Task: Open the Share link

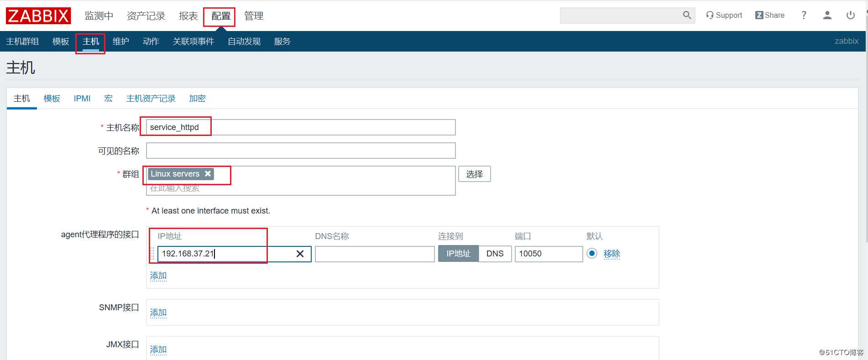Action: [770, 15]
